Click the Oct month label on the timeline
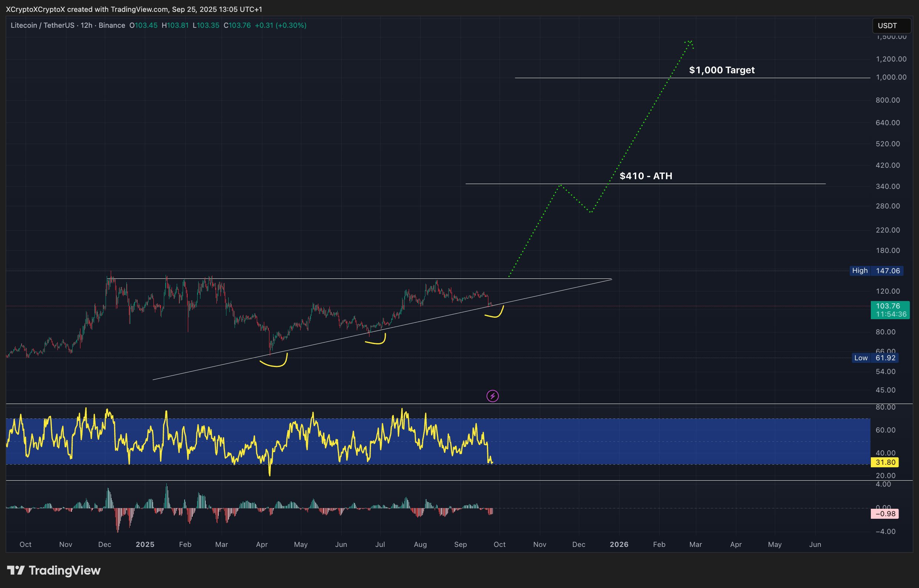 tap(26, 544)
